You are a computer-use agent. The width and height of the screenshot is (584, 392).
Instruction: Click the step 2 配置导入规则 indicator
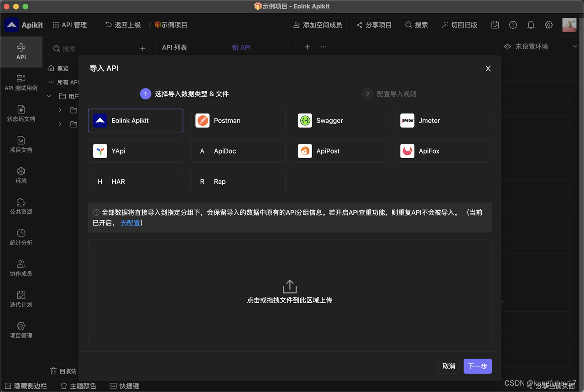point(390,94)
